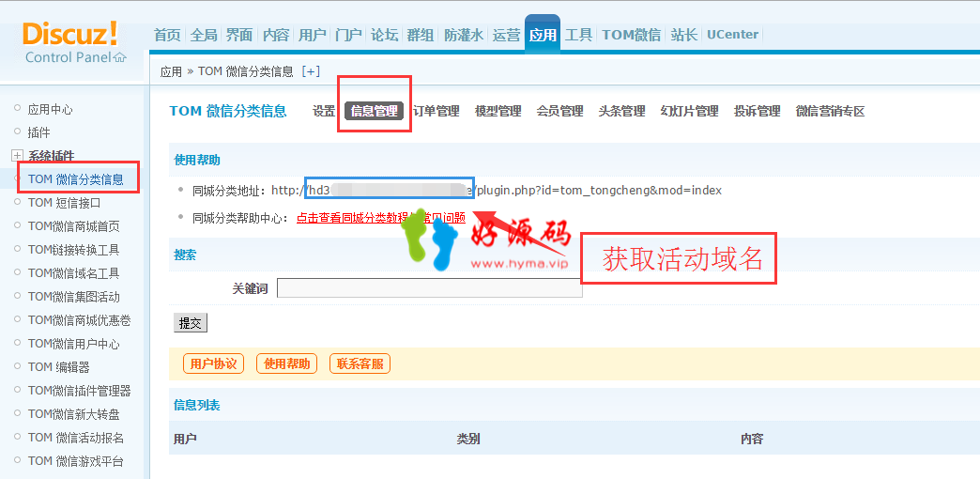
Task: Open the 用户 top menu
Action: pos(312,35)
